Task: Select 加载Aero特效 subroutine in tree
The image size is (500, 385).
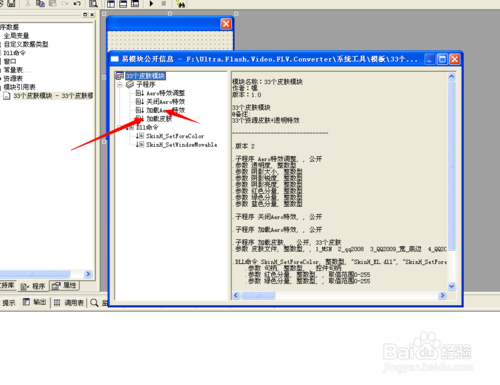Action: coord(165,110)
